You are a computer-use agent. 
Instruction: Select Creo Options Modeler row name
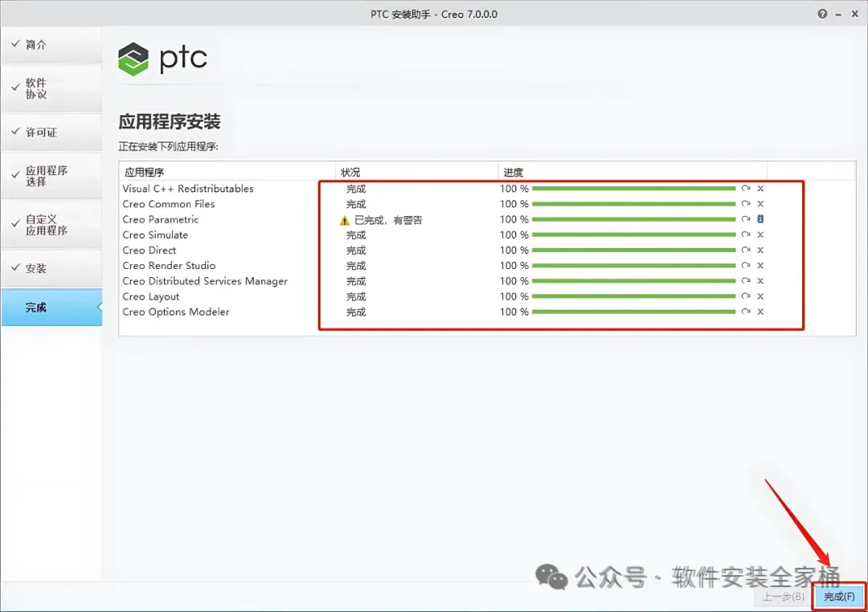click(x=175, y=312)
